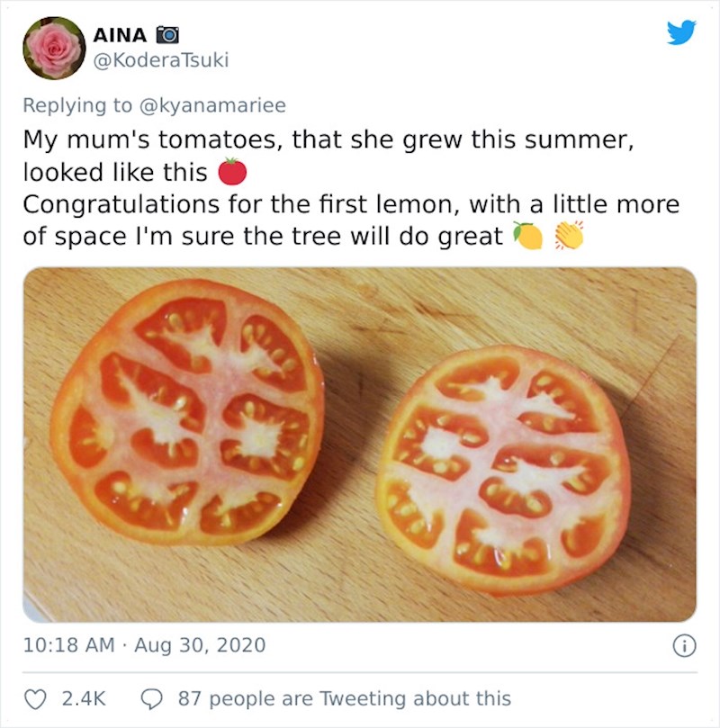Click the Twitter bird logo

click(681, 33)
